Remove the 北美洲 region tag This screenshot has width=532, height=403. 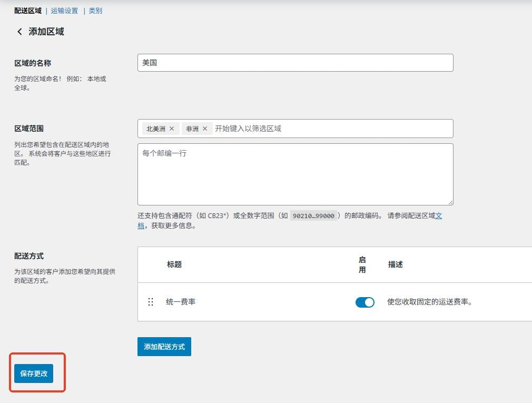tap(172, 128)
